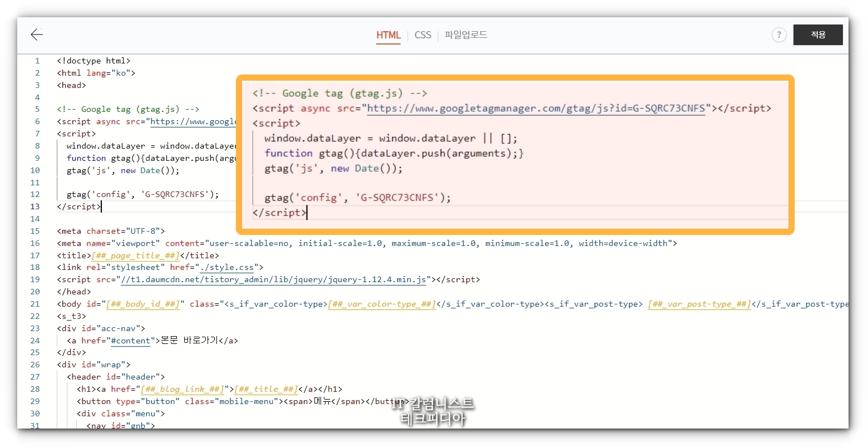Click line number 20 in gutter
868x448 pixels.
click(35, 292)
